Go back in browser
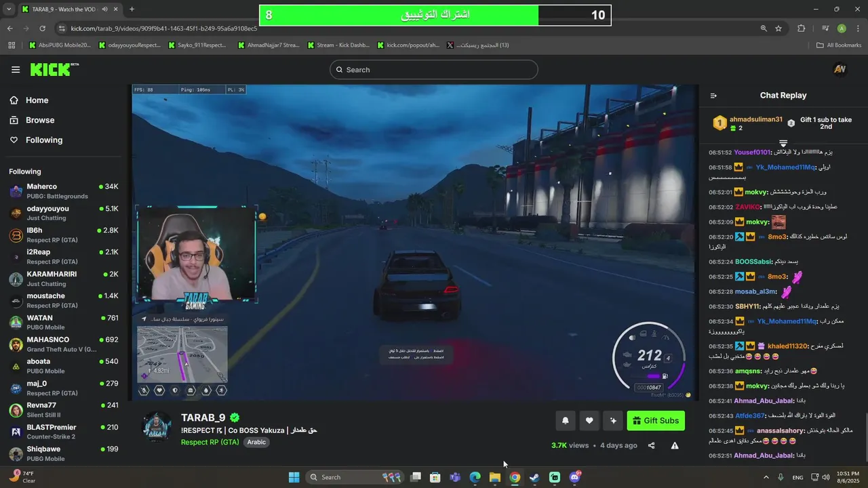Viewport: 868px width, 488px height. [9, 28]
